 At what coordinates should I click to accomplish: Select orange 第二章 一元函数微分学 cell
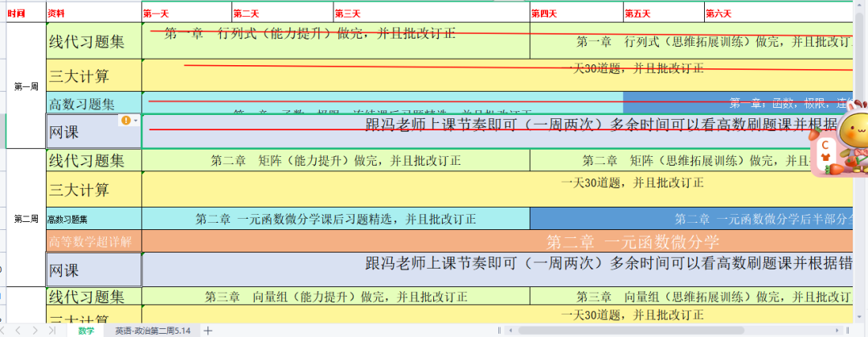(497, 241)
